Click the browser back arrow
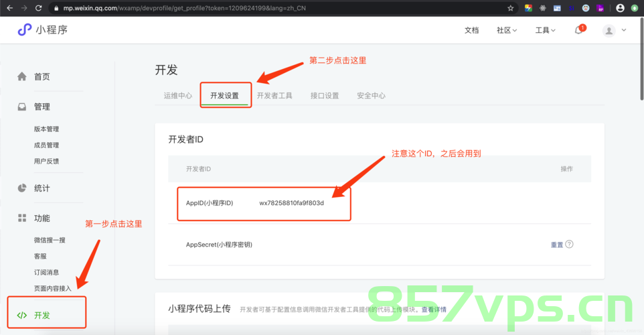644x335 pixels. pos(10,8)
